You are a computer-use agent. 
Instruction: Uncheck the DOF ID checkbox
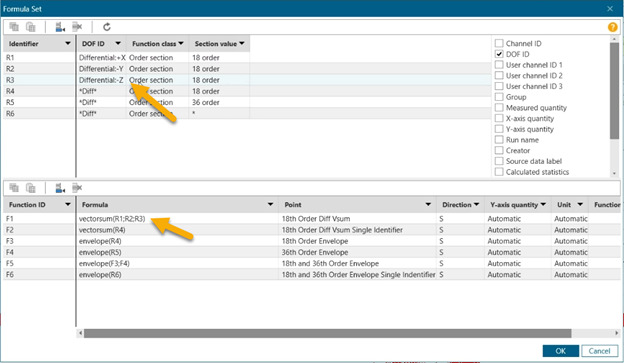pyautogui.click(x=499, y=54)
